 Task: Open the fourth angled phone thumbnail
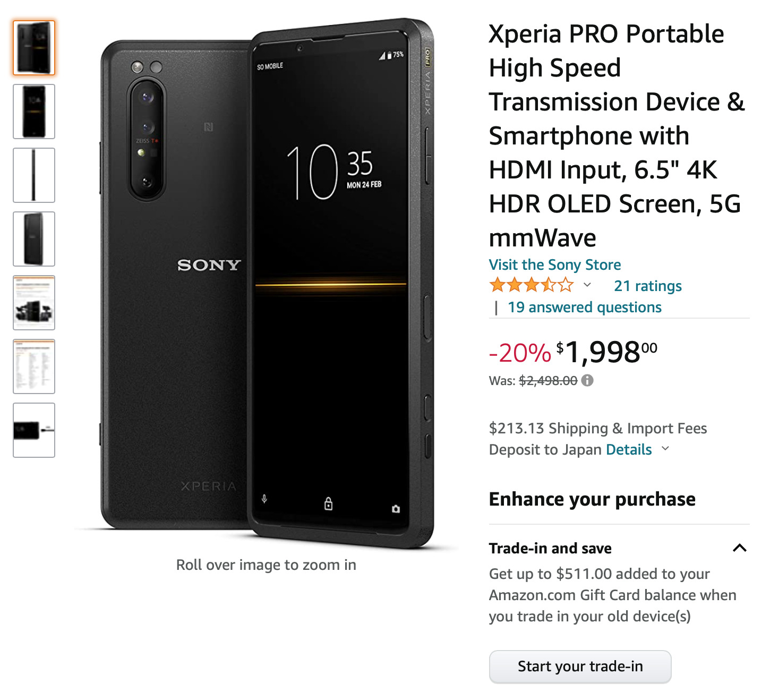click(x=34, y=239)
